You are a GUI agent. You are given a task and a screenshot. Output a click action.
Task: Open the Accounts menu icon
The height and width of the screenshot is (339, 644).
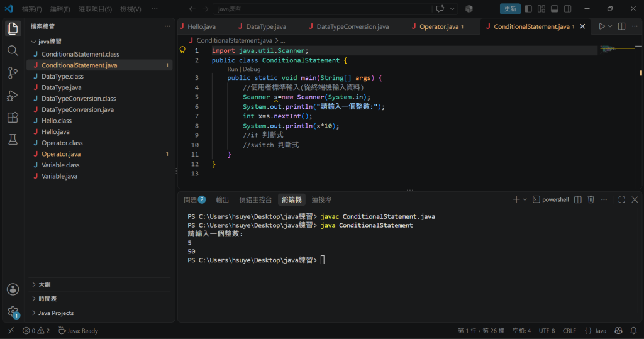[x=13, y=289]
